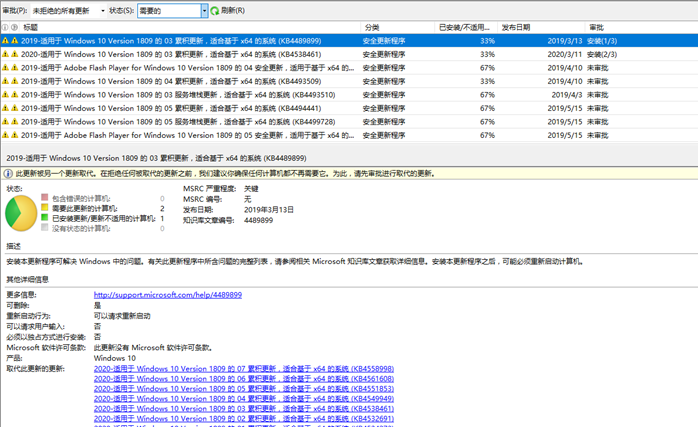Sort by the 标题 column header

(x=31, y=27)
